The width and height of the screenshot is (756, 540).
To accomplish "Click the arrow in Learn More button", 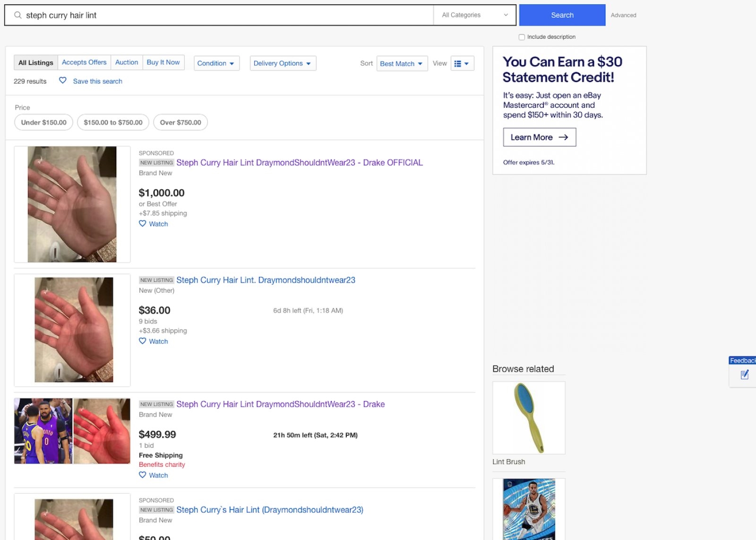I will pyautogui.click(x=563, y=137).
